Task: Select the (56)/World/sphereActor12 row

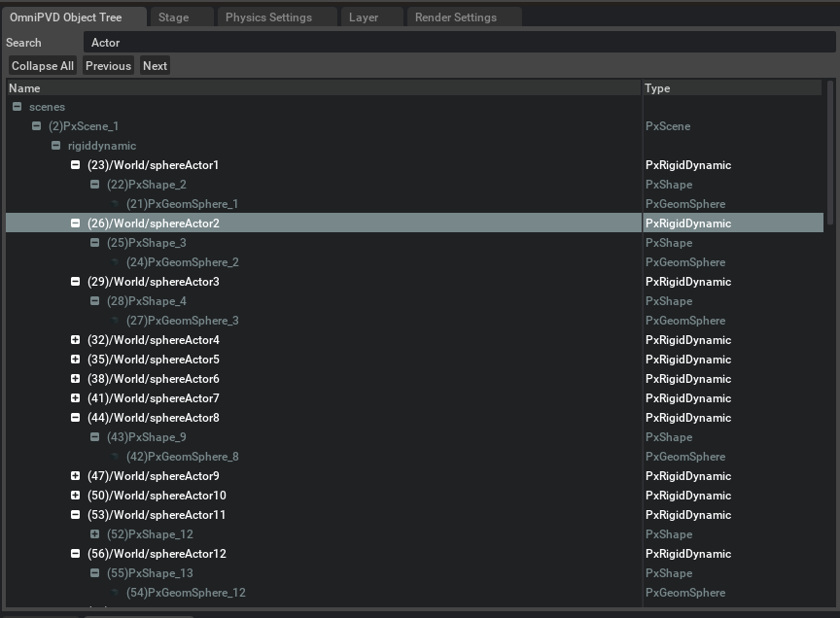Action: (x=157, y=554)
